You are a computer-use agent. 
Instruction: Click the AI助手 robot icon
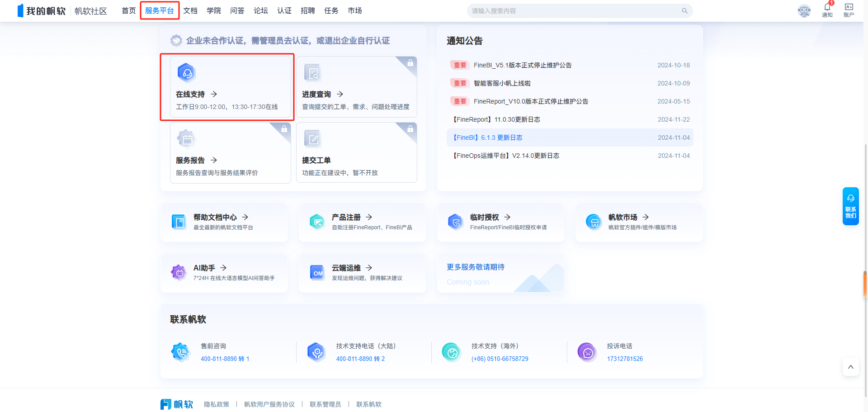179,272
